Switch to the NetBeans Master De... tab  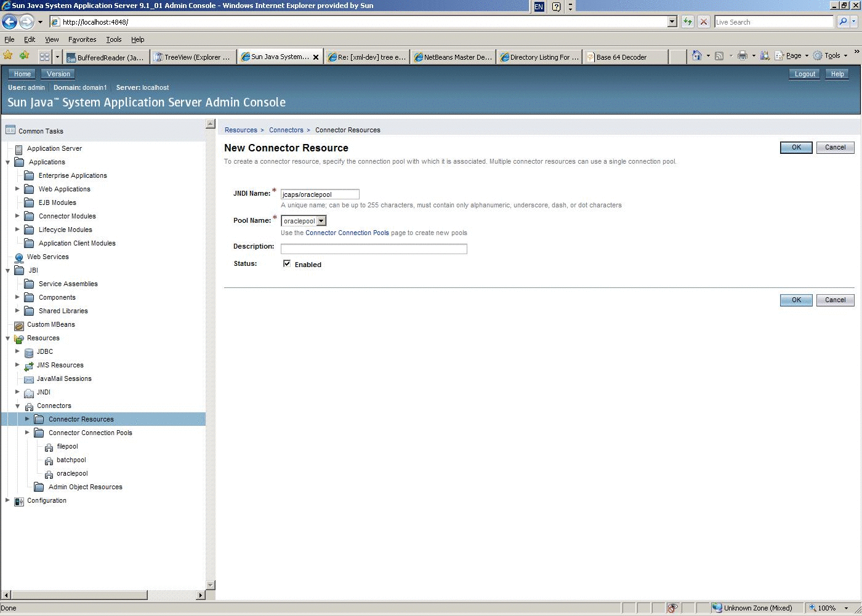pos(453,57)
